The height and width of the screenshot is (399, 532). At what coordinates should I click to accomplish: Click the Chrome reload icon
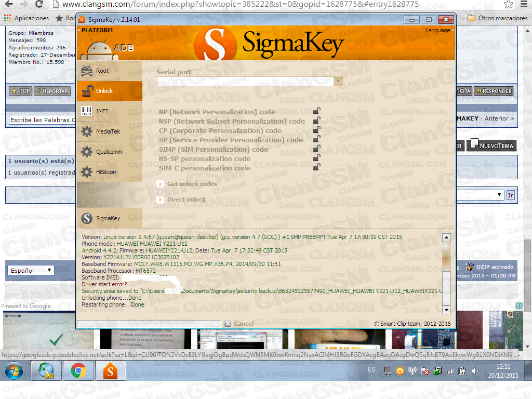pos(39,4)
